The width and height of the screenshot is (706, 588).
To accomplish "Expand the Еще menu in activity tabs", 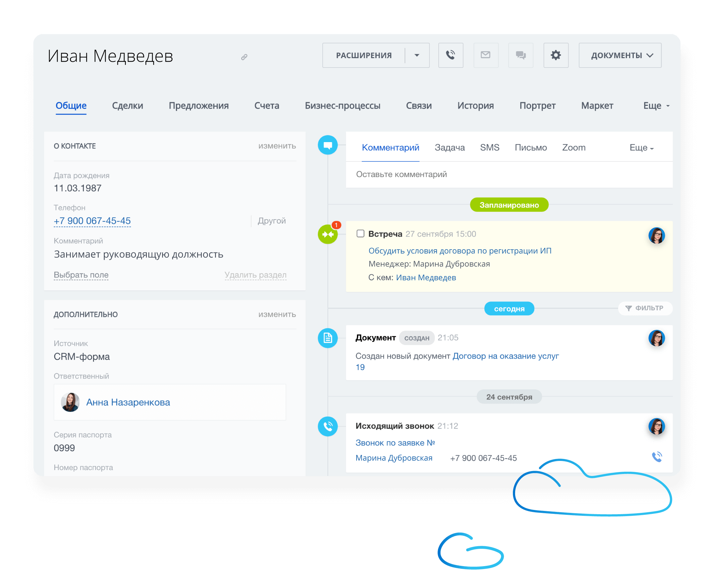I will point(641,148).
